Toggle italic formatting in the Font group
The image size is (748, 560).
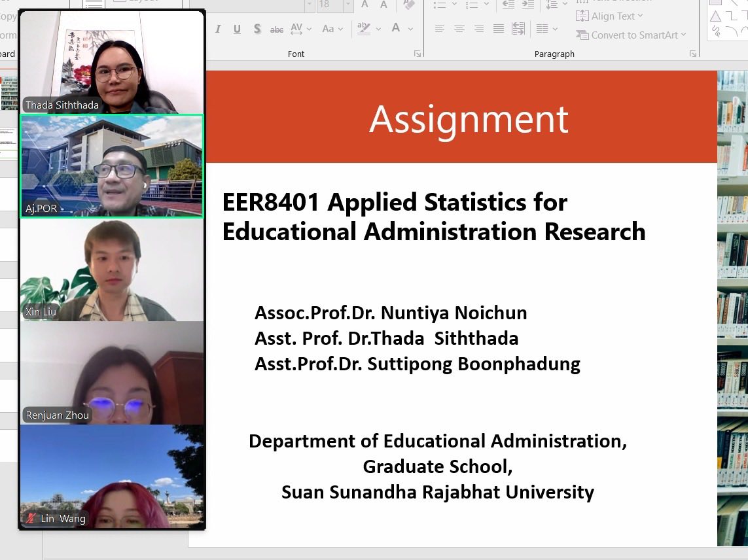(x=218, y=29)
